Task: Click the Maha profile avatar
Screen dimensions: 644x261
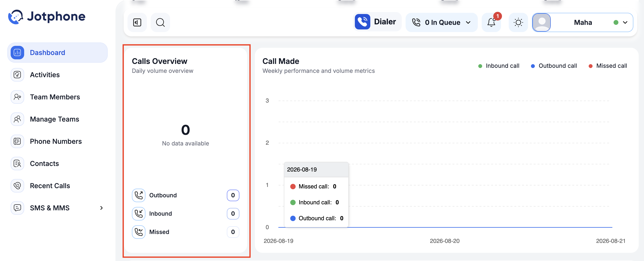Action: pos(542,22)
